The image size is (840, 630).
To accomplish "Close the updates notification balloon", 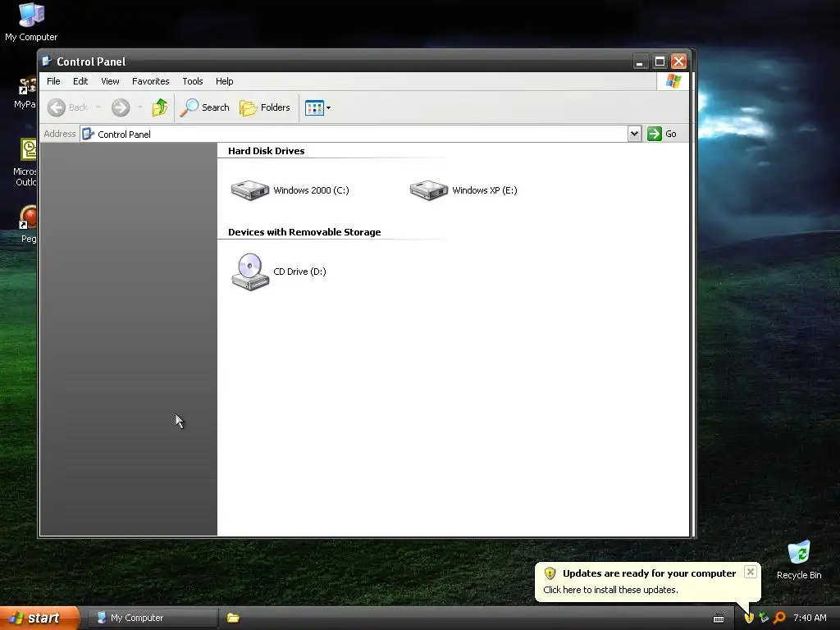I will point(751,572).
